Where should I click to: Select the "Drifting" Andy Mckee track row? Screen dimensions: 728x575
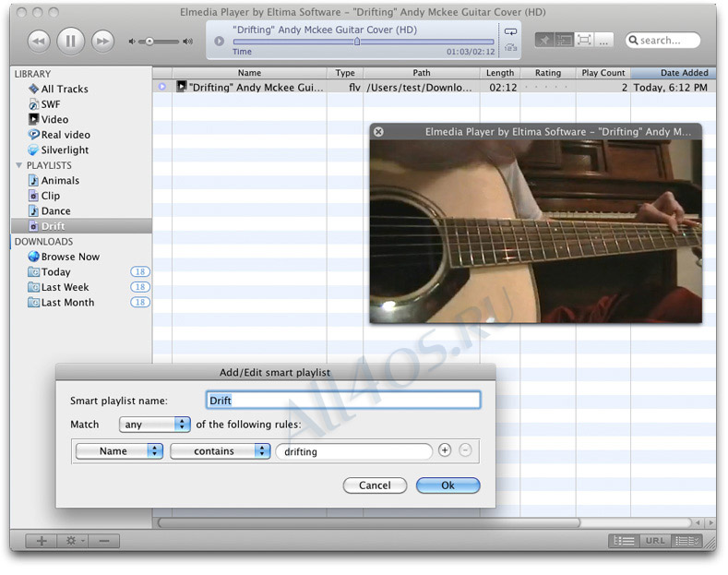click(x=434, y=87)
